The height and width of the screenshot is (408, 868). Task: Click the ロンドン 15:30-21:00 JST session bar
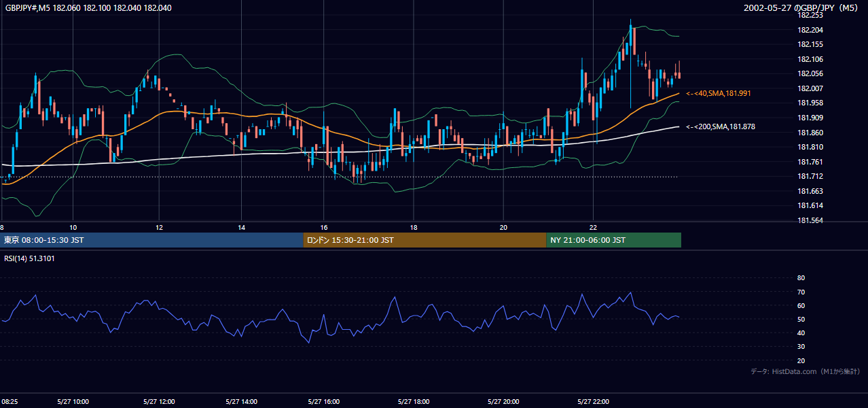[x=424, y=240]
